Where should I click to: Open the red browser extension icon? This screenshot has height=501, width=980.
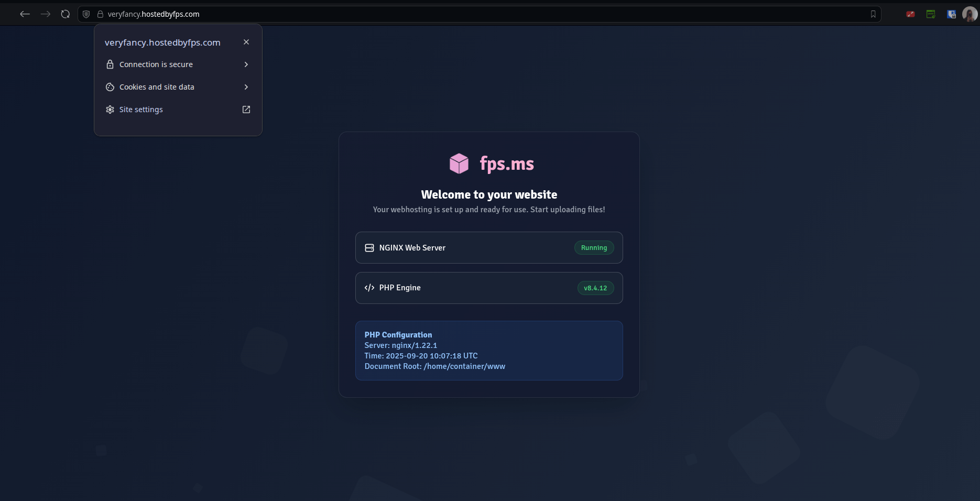pos(910,14)
